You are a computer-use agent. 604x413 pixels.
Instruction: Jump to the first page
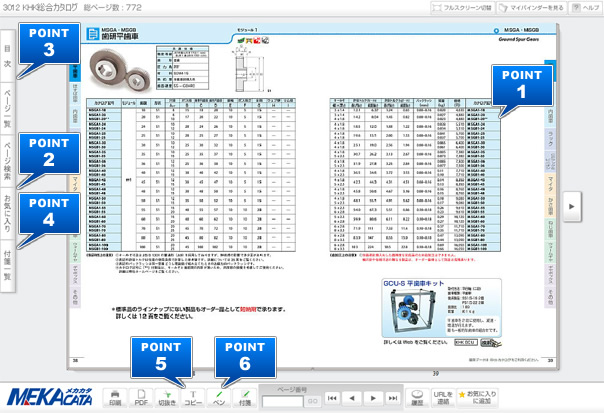point(332,397)
